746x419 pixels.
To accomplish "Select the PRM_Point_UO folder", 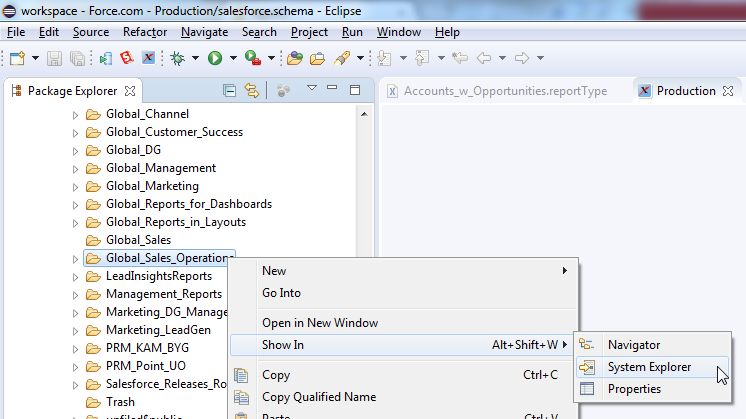I will [146, 366].
